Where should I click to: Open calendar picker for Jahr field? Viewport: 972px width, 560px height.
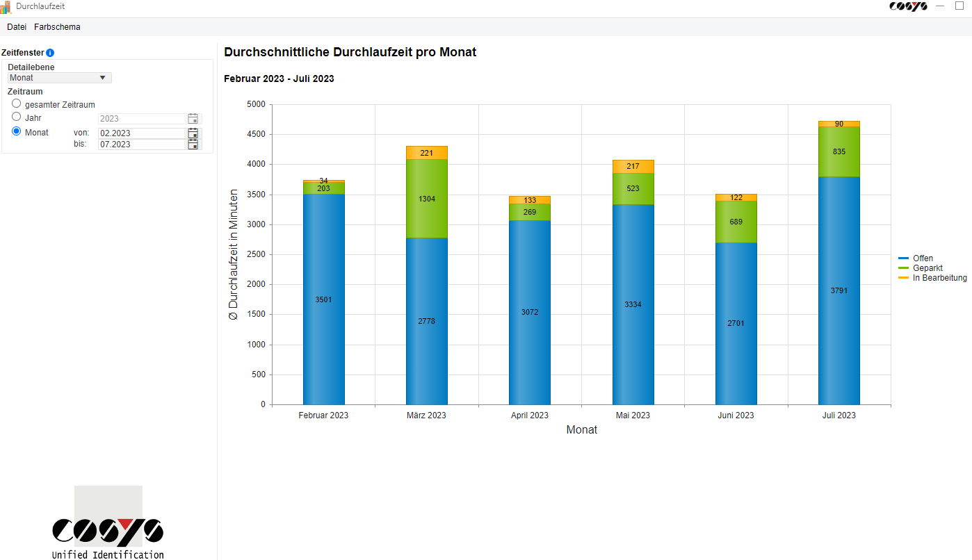pyautogui.click(x=193, y=119)
